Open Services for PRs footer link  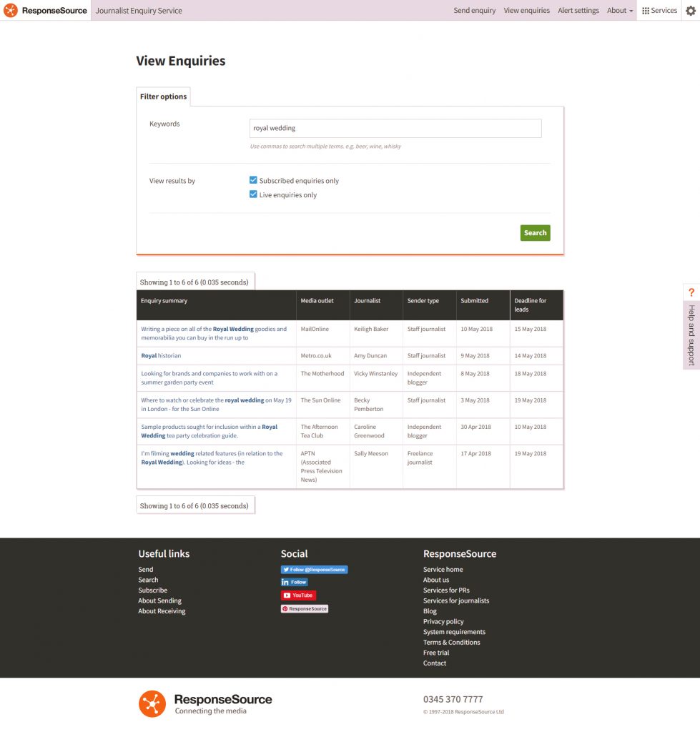(x=446, y=590)
